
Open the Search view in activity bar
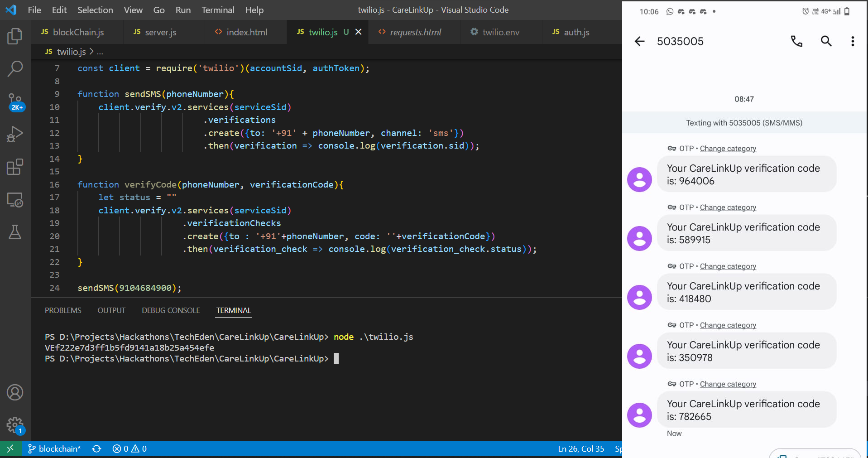15,69
